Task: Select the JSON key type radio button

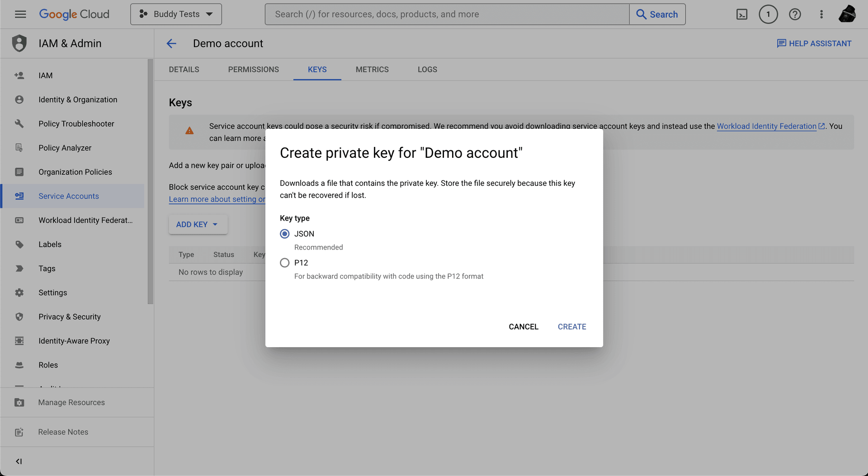Action: click(285, 234)
